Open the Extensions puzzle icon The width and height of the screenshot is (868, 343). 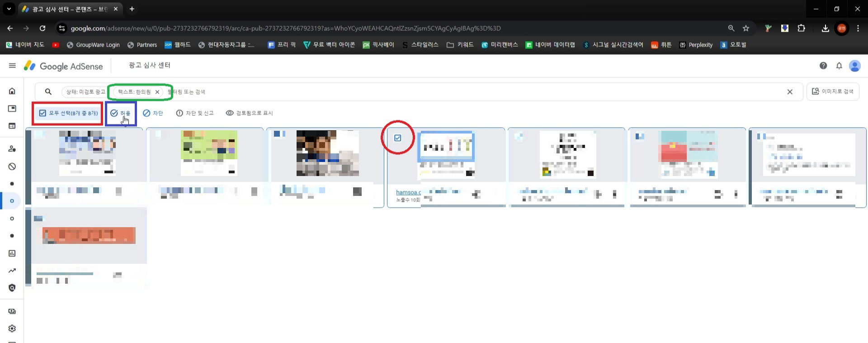point(801,28)
